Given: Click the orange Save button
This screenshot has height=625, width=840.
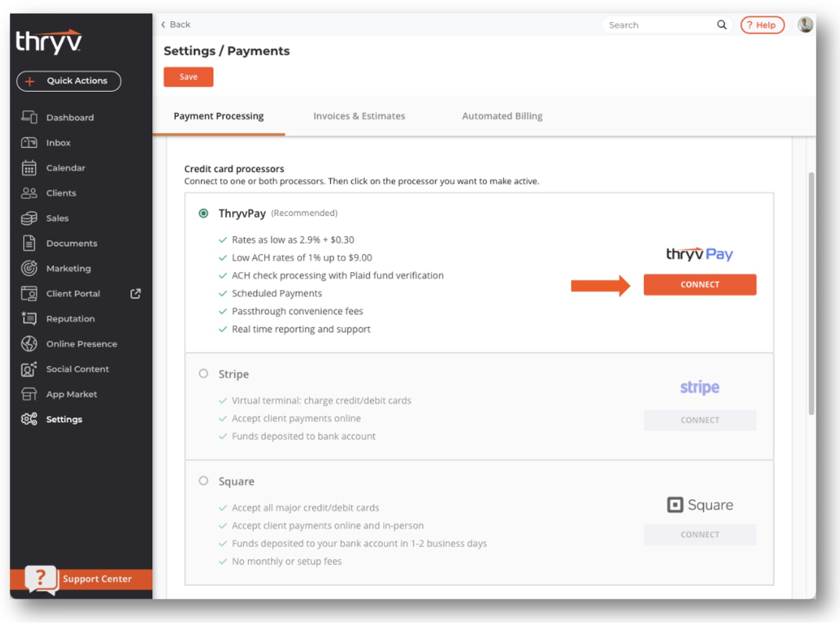Looking at the screenshot, I should 188,77.
